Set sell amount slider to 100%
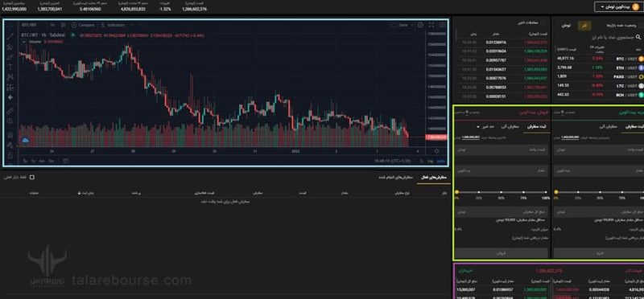The width and height of the screenshot is (644, 299). click(x=546, y=192)
